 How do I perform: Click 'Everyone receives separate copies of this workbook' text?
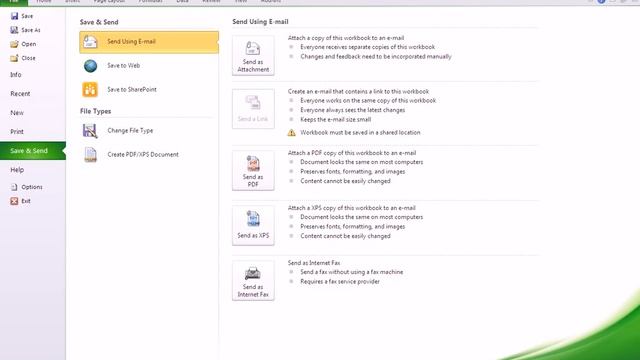367,47
